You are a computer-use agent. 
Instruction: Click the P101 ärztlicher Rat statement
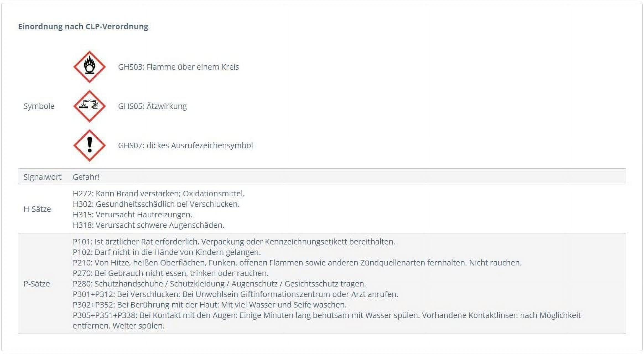234,242
